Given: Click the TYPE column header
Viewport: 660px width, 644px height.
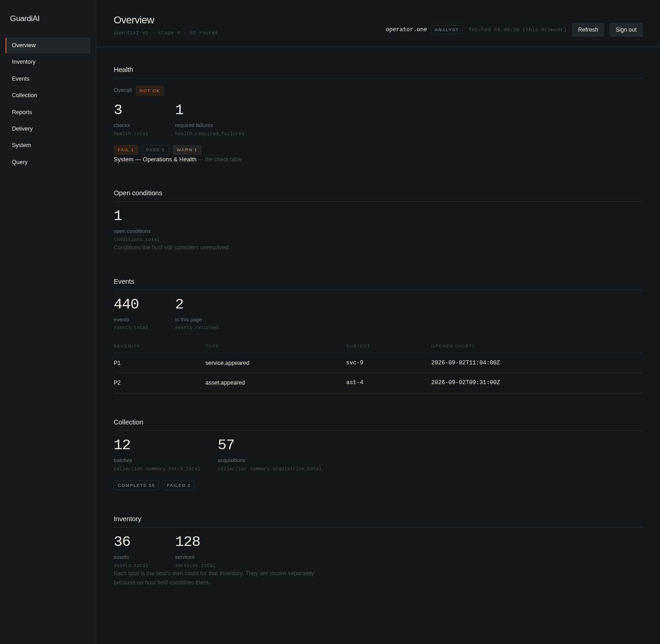Looking at the screenshot, I should pos(212,346).
